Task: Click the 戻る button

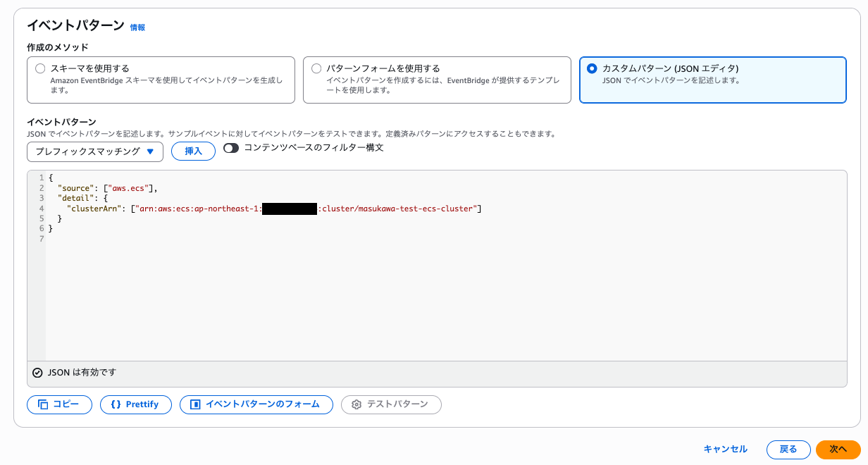Action: point(788,449)
